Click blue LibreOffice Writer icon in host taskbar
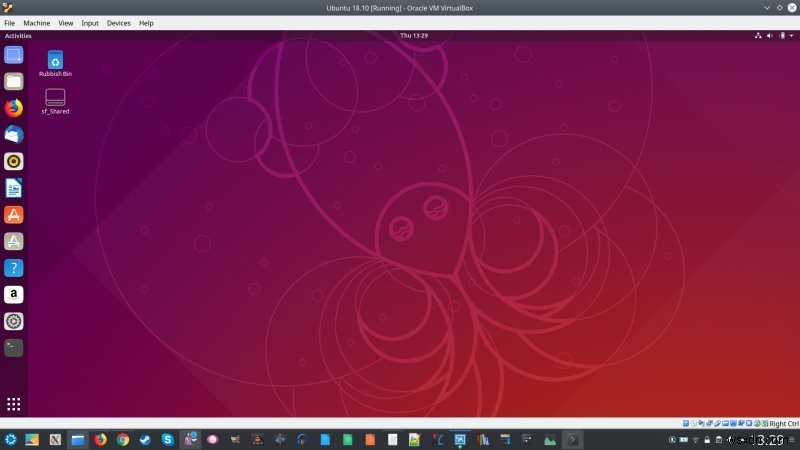 tap(325, 439)
